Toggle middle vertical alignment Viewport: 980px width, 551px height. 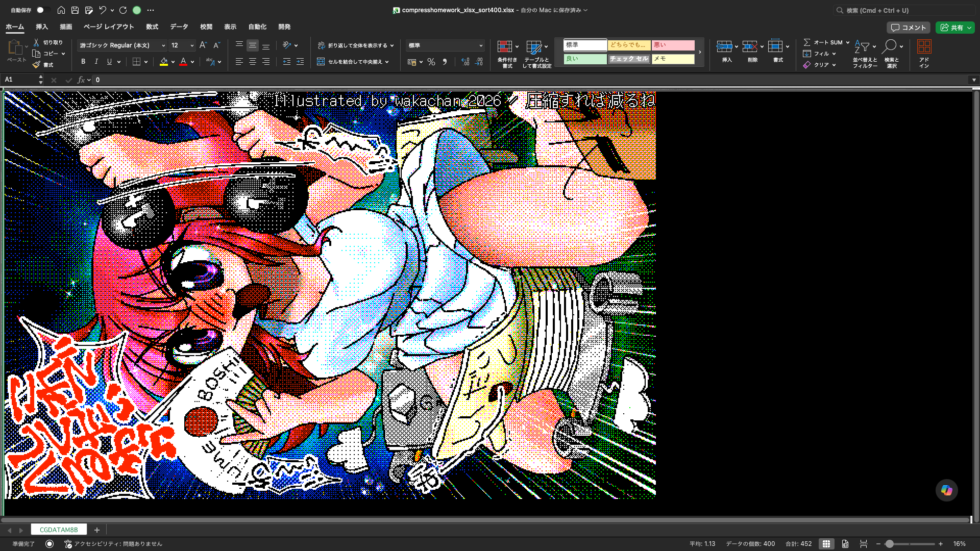tap(253, 45)
